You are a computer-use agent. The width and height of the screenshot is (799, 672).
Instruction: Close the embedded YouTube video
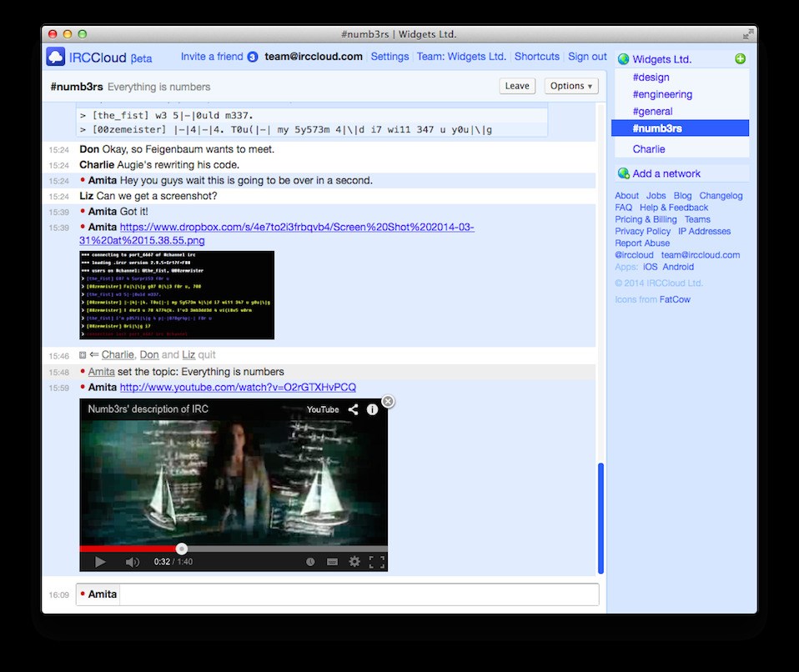click(388, 402)
